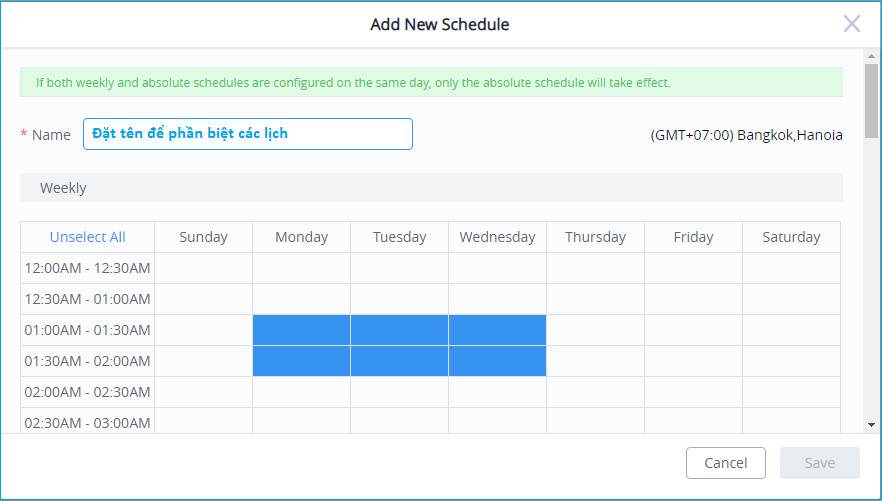Click the Wednesday column header

pos(497,237)
